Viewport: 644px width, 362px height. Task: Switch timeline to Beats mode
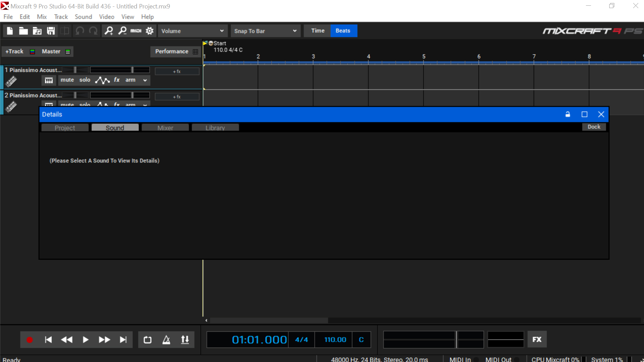(343, 31)
